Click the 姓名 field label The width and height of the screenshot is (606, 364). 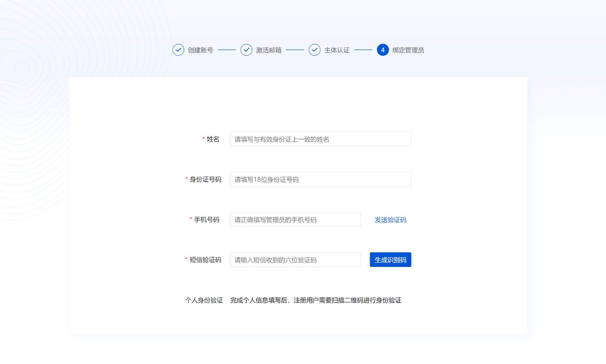point(213,139)
